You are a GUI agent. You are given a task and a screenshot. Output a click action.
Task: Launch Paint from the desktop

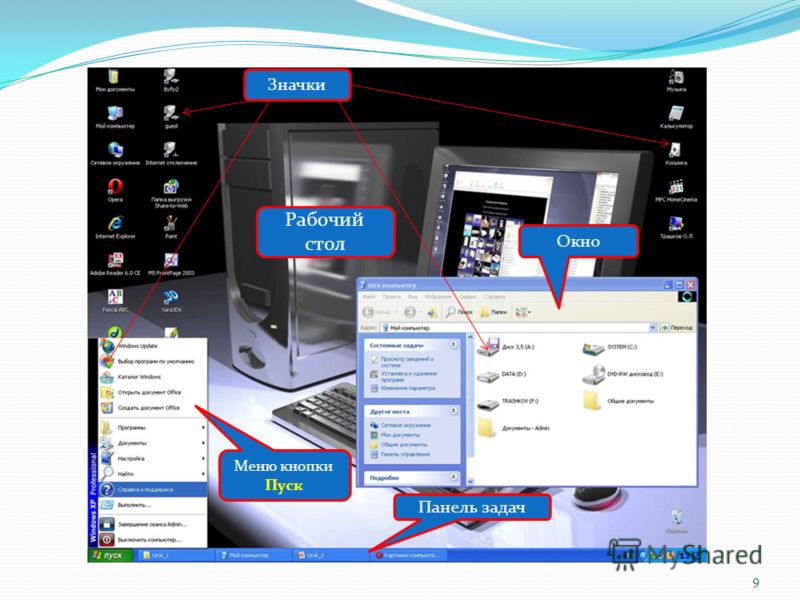click(x=171, y=228)
